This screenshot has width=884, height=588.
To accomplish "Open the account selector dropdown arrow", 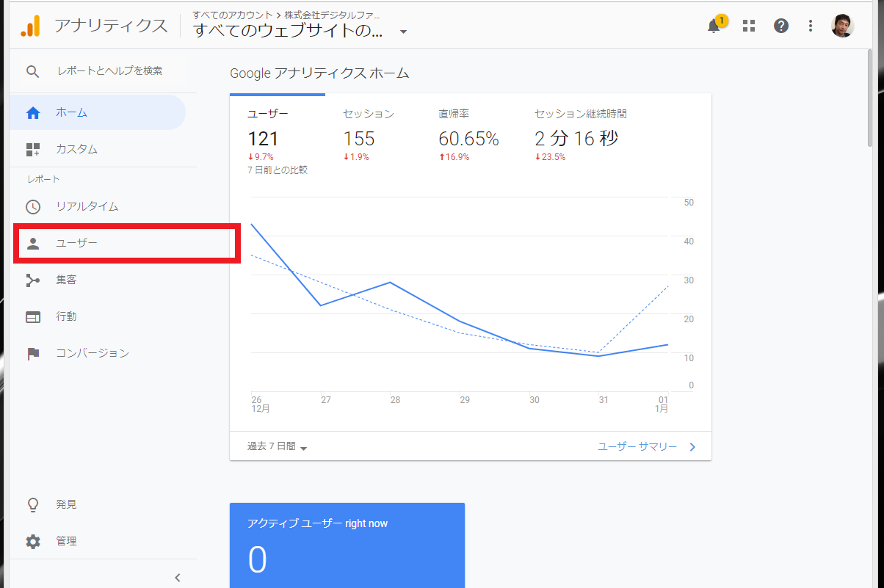I will (403, 32).
